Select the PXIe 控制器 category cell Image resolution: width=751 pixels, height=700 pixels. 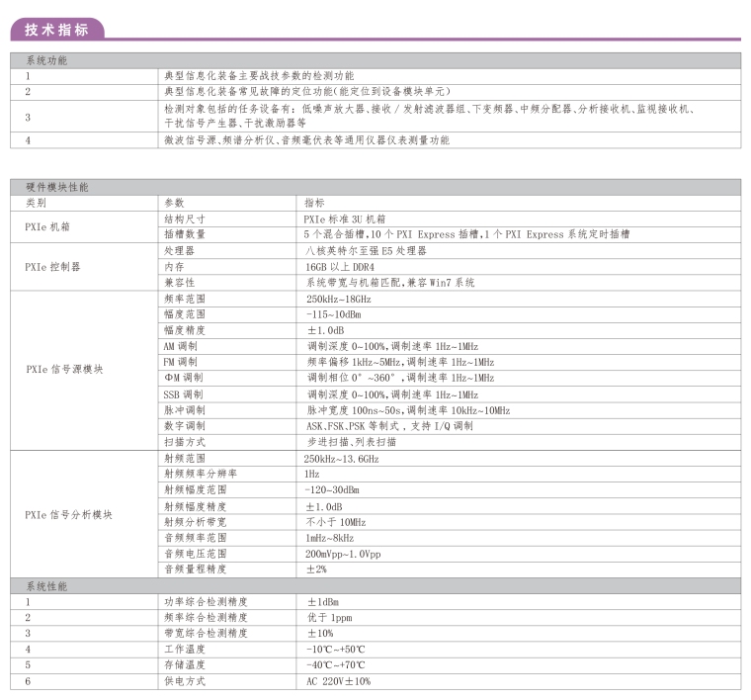pyautogui.click(x=51, y=267)
